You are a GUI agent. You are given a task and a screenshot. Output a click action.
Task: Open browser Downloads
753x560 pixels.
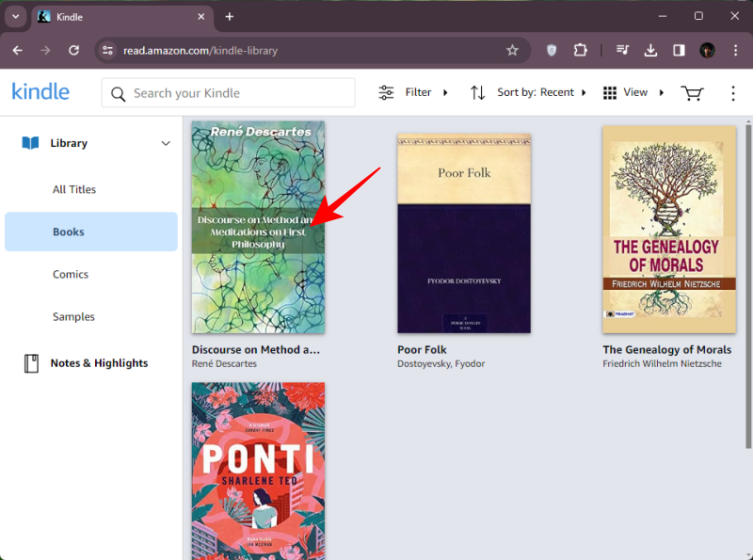pos(650,50)
